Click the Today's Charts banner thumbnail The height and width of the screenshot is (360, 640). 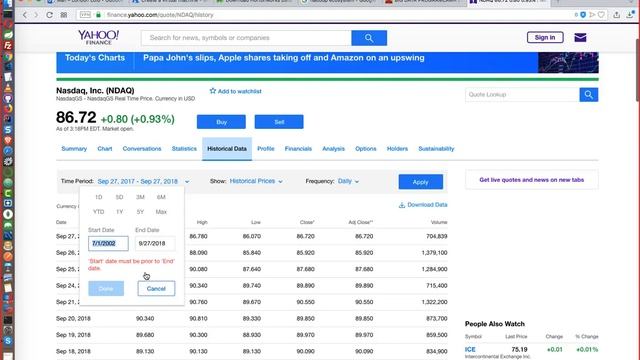[568, 62]
